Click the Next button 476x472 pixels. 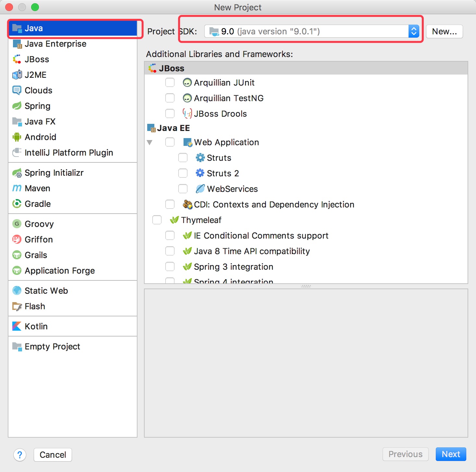click(x=451, y=454)
